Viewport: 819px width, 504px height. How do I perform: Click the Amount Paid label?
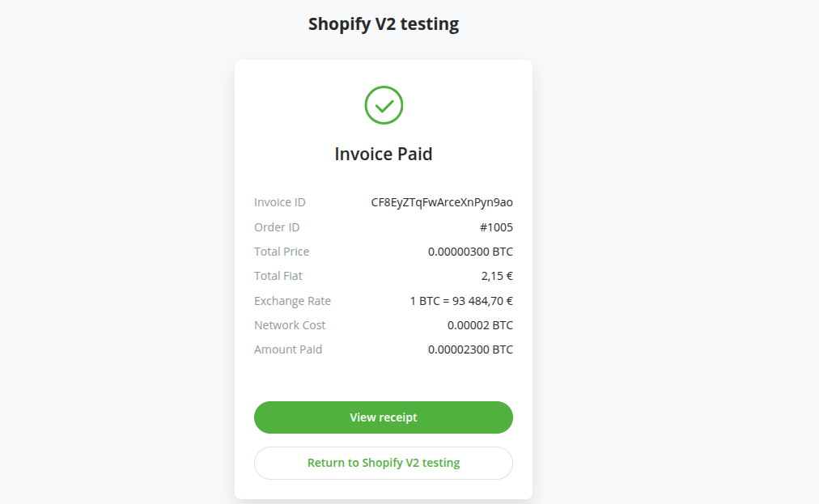pyautogui.click(x=288, y=349)
